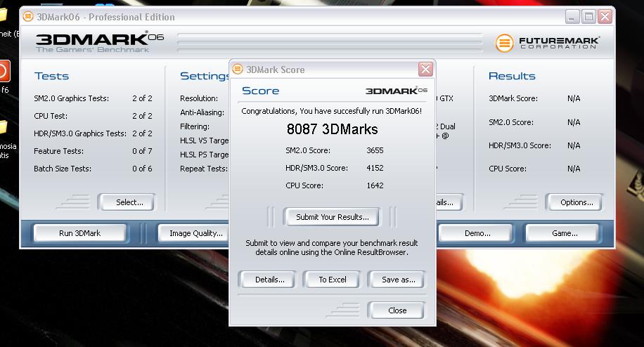Click CPU Test row in Tests
The width and height of the screenshot is (644, 347).
(93, 116)
